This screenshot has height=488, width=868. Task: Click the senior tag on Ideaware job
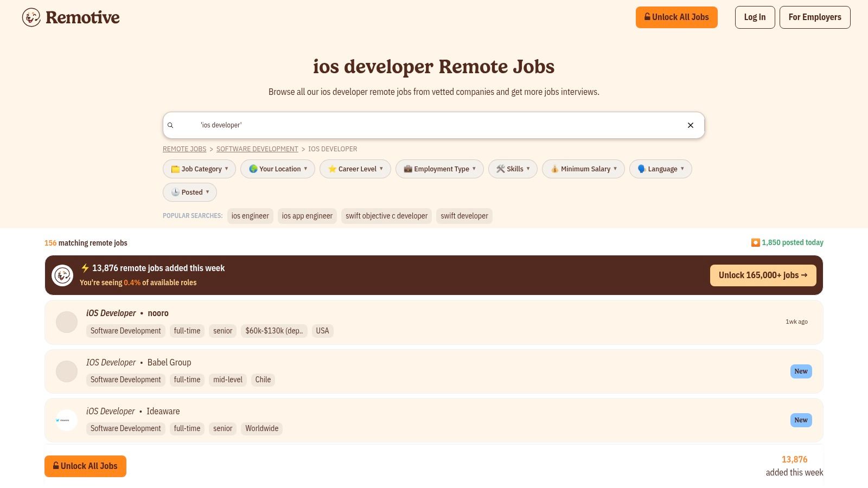[x=222, y=428]
